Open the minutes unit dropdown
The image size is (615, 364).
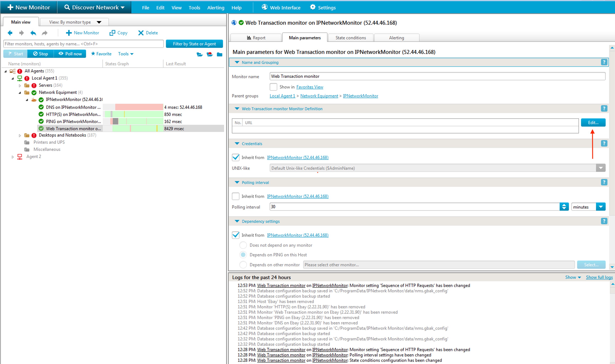pos(601,207)
